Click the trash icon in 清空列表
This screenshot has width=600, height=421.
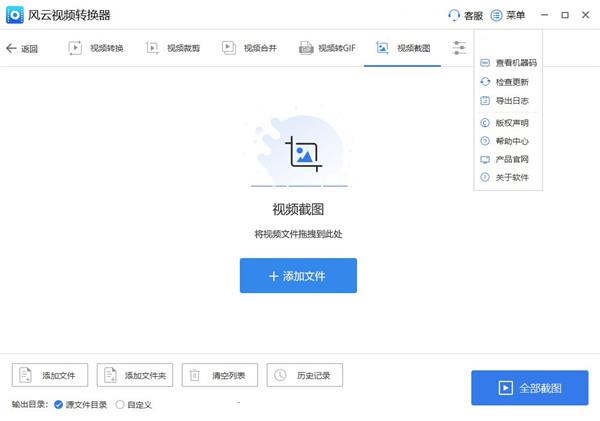195,375
